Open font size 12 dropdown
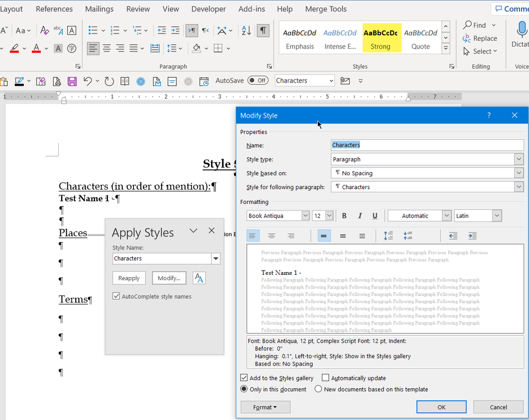The image size is (529, 420). (x=329, y=216)
